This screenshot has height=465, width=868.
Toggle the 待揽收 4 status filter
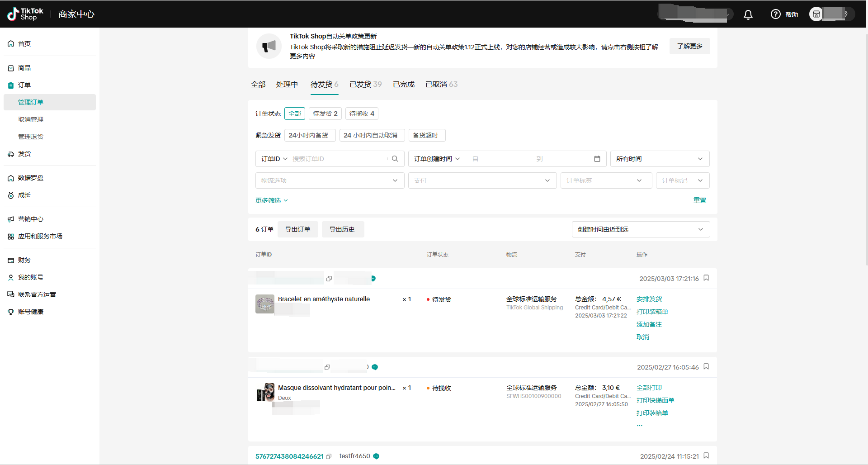point(362,114)
